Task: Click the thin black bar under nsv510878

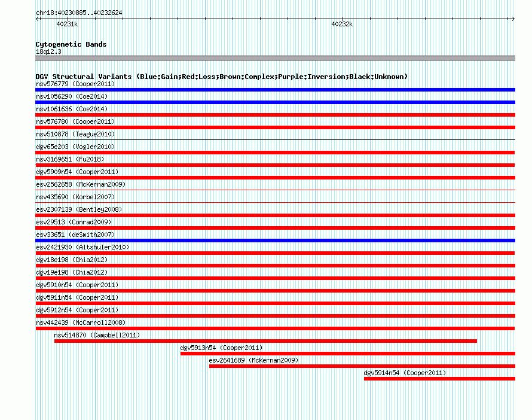Action: tap(275, 139)
